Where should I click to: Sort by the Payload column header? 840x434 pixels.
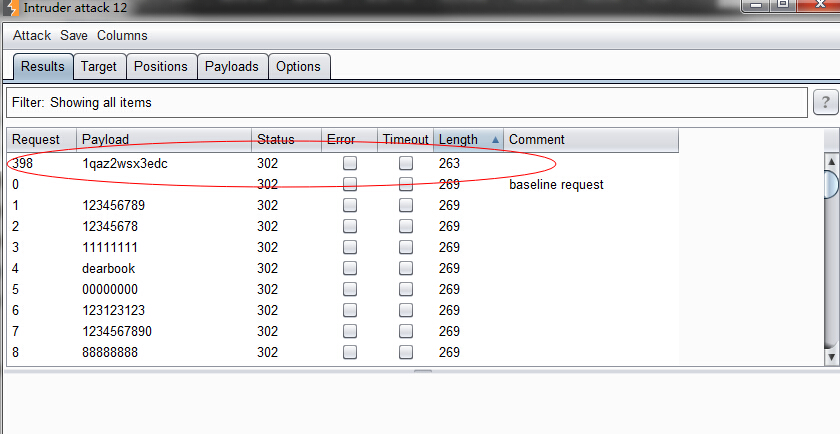(x=164, y=140)
